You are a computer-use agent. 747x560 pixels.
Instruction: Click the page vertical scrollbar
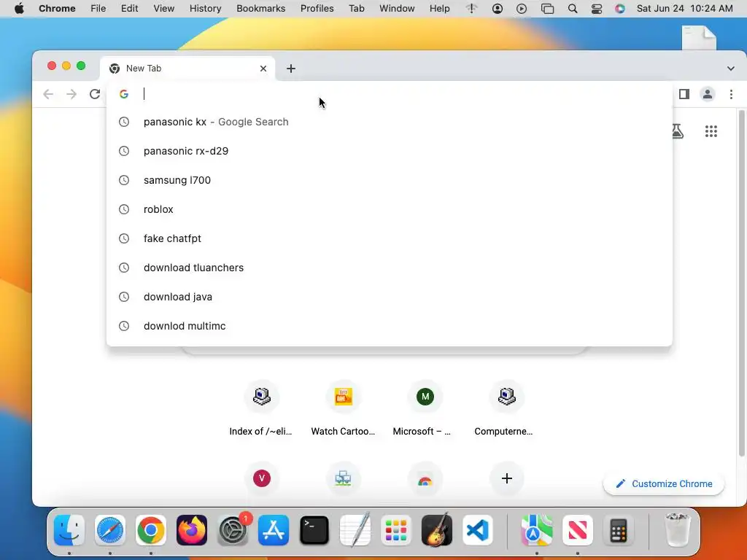point(741,284)
